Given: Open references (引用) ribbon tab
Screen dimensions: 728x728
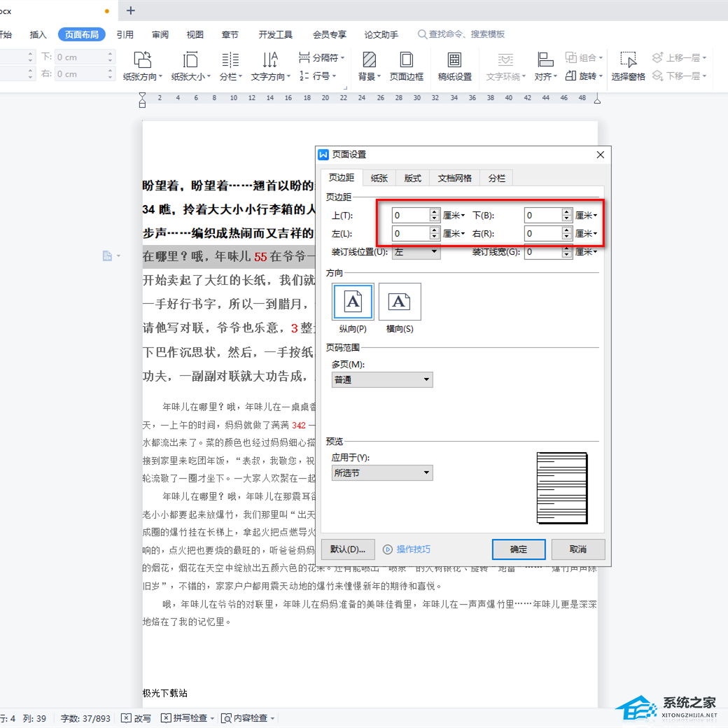Looking at the screenshot, I should click(x=125, y=35).
